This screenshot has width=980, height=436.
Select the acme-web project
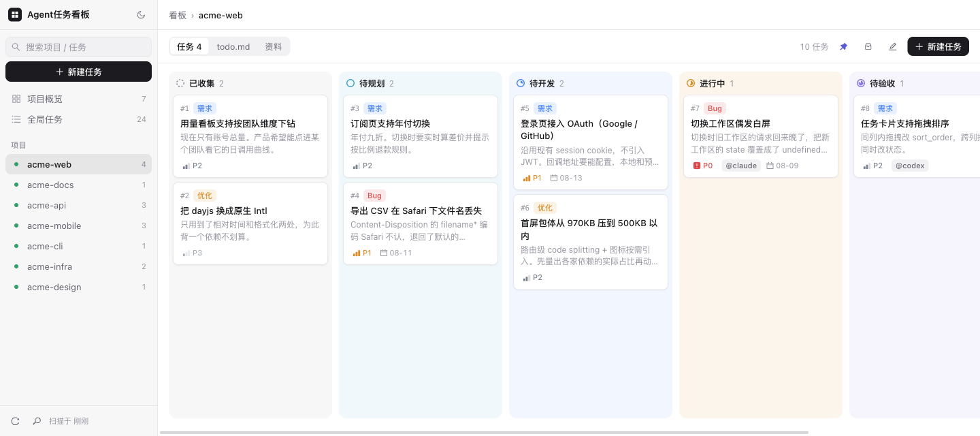[79, 164]
